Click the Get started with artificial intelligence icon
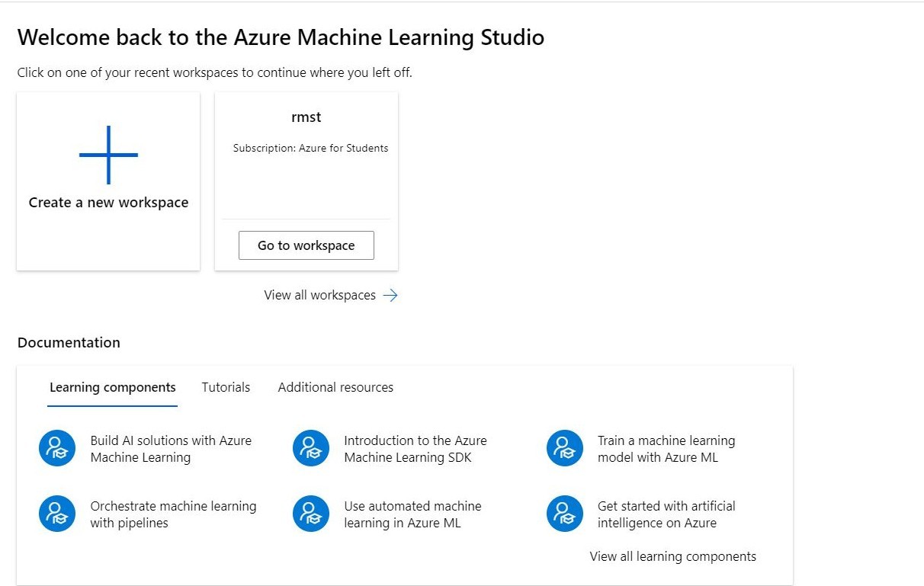Viewport: 924px width, 586px height. pyautogui.click(x=565, y=514)
